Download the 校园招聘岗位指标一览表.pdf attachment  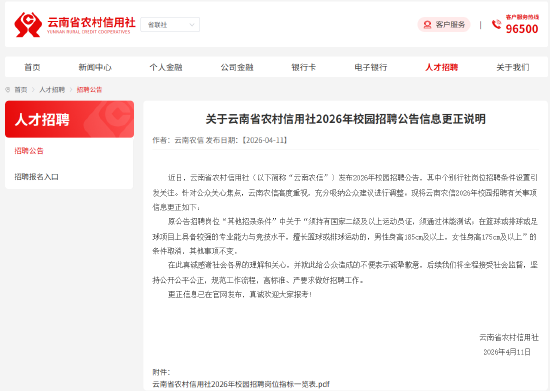tap(241, 384)
